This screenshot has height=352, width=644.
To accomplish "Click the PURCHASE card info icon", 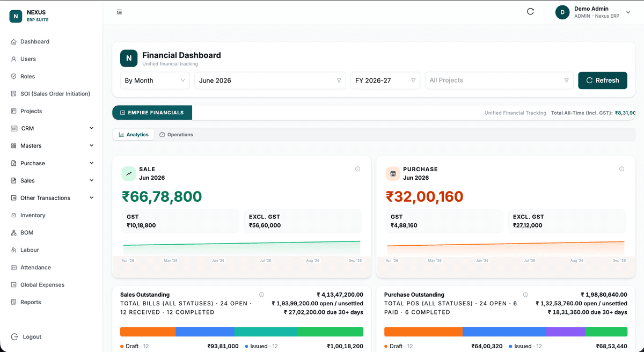I will [x=621, y=169].
